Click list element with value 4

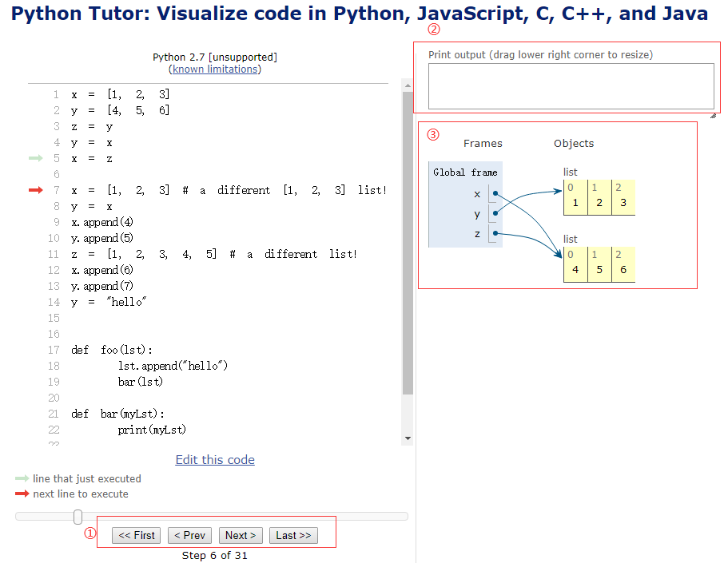[575, 264]
